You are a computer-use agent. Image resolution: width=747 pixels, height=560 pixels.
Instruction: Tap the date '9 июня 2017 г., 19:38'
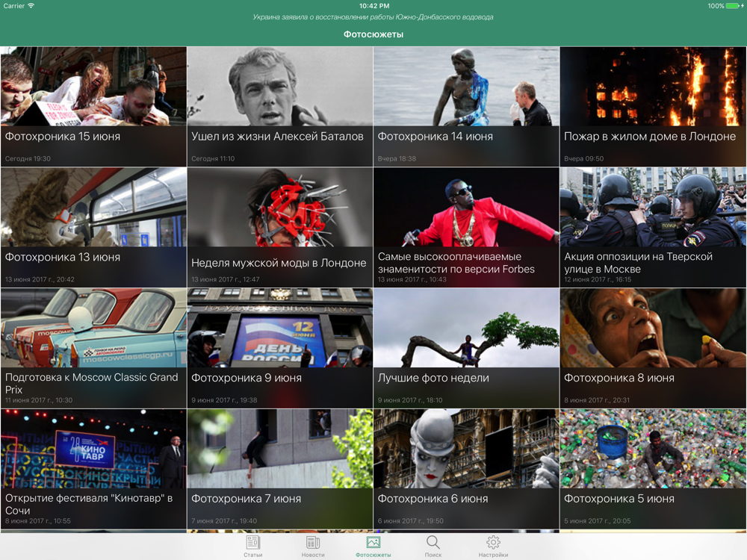point(224,400)
